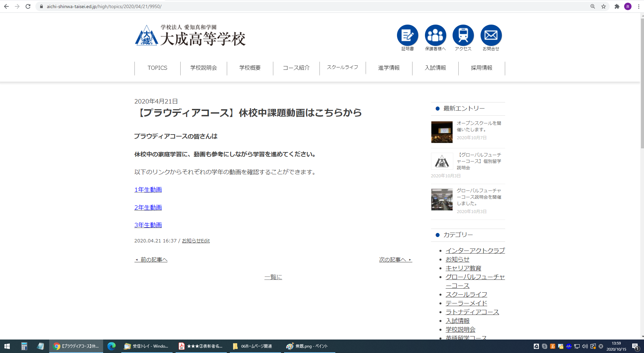This screenshot has width=644, height=353.
Task: Open the 2年生動画 link
Action: point(148,208)
